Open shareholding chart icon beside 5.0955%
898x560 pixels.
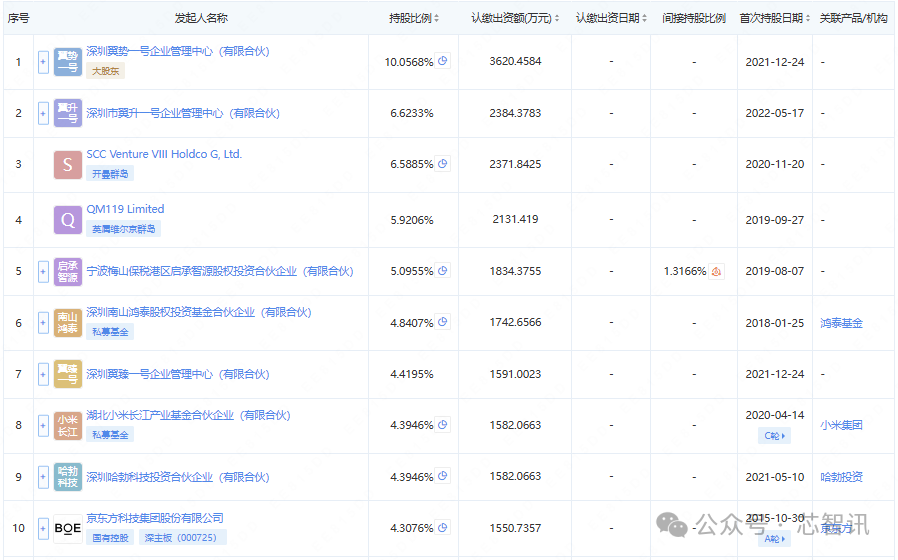click(x=443, y=271)
